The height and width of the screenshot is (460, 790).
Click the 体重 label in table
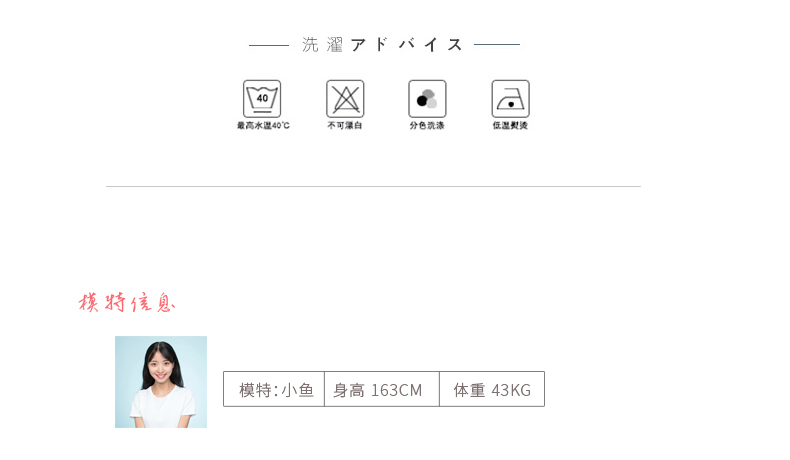click(469, 390)
